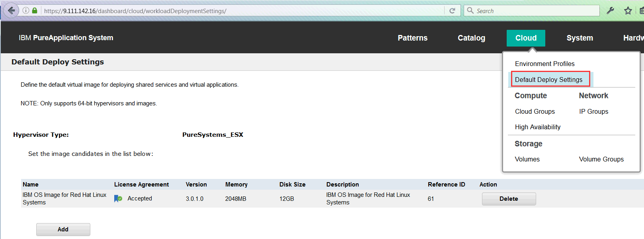This screenshot has width=644, height=239.
Task: Select version value 3.0.1.0
Action: click(194, 199)
